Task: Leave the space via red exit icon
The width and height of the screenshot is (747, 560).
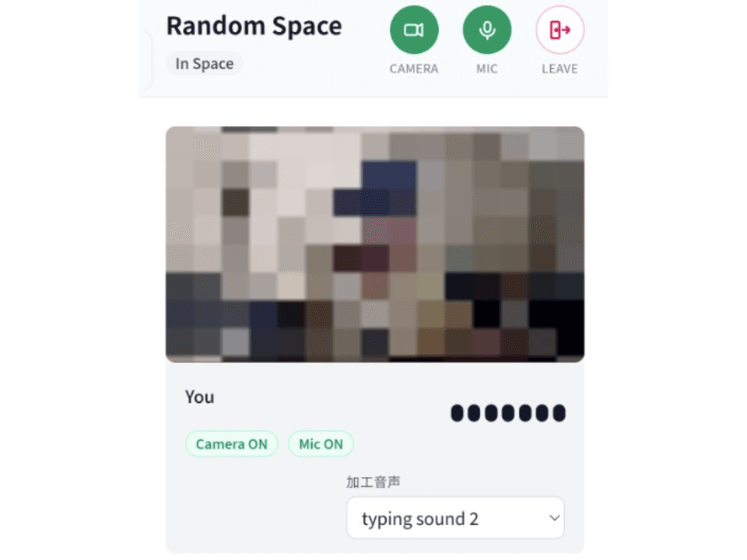Action: coord(559,30)
